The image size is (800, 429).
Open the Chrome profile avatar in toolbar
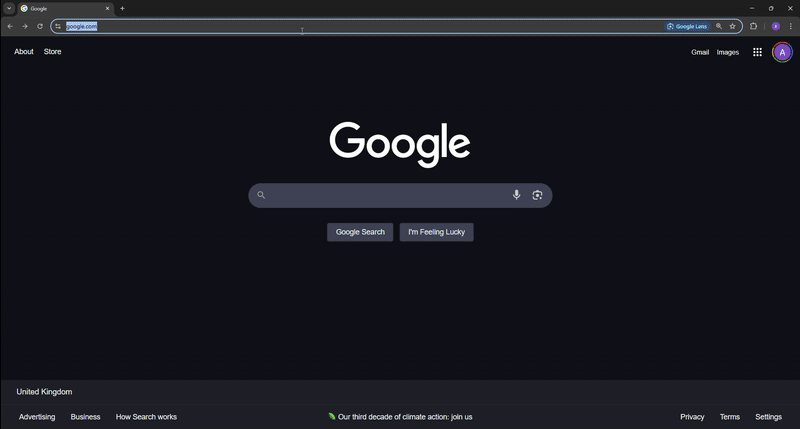pos(776,26)
